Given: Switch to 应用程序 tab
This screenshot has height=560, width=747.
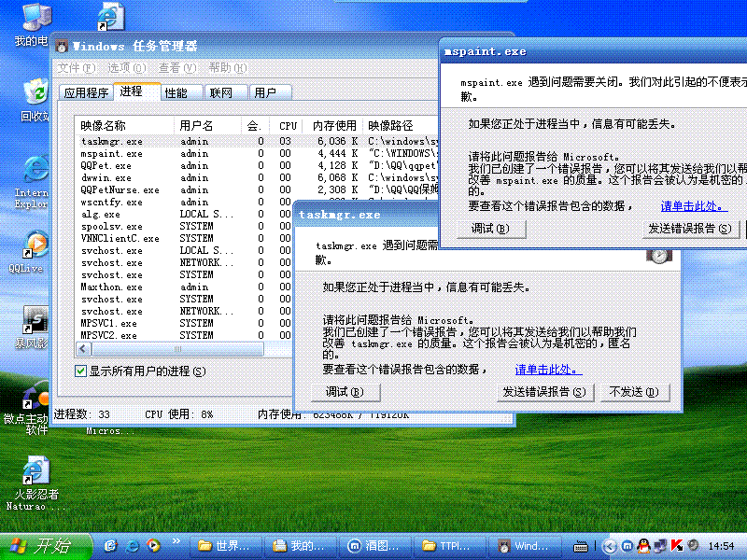Looking at the screenshot, I should pos(86,92).
